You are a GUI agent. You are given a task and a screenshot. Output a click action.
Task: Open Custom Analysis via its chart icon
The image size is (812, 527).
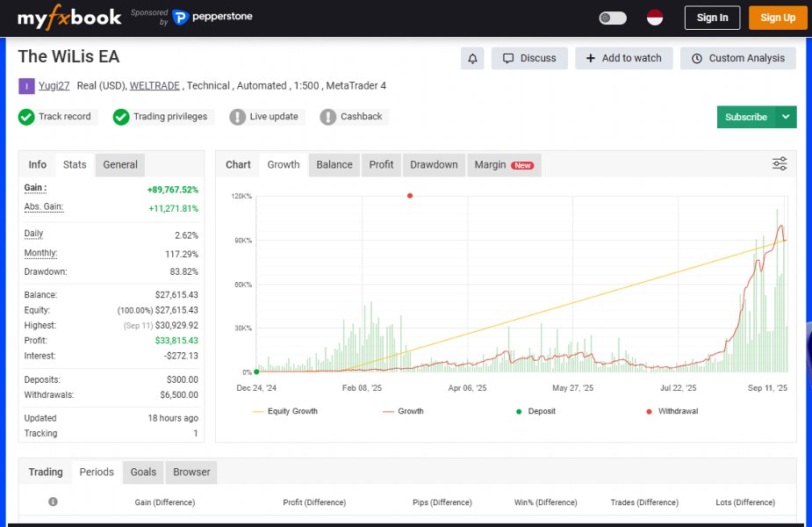[696, 58]
